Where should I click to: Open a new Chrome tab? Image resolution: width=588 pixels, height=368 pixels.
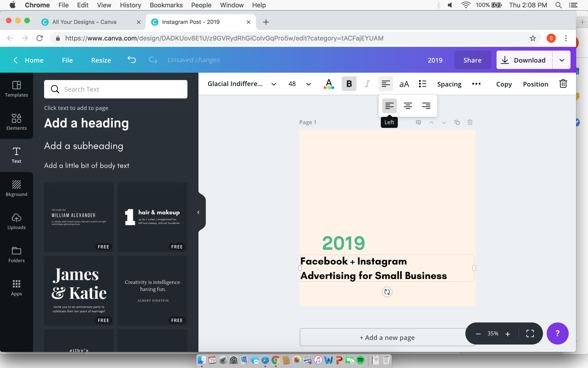266,22
